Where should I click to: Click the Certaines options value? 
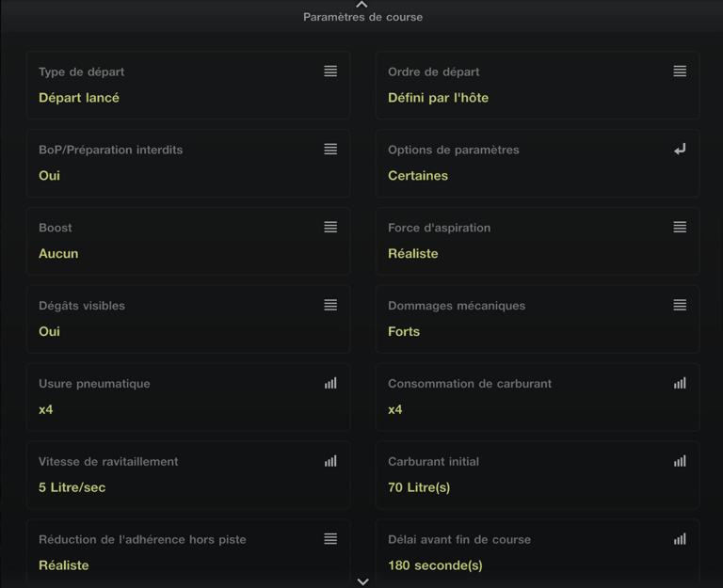pos(418,176)
